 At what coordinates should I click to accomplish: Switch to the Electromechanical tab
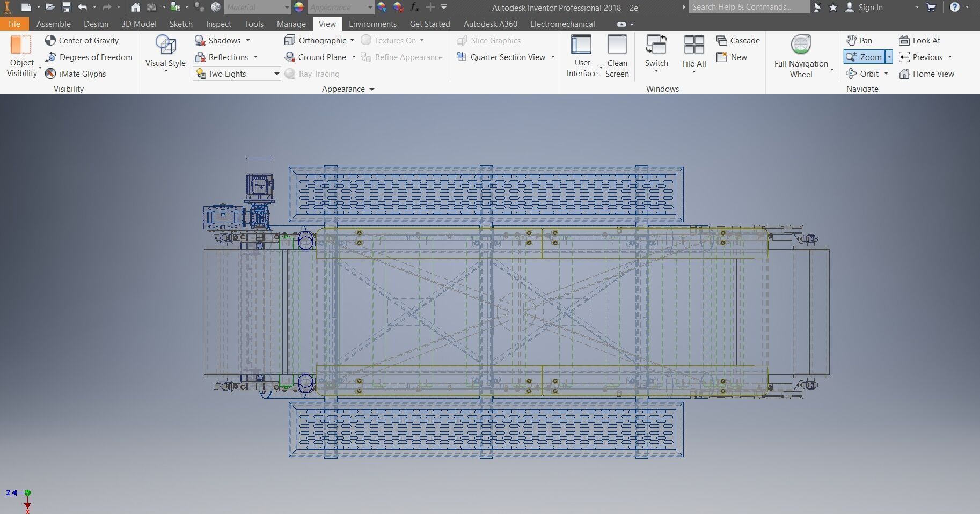(x=562, y=24)
